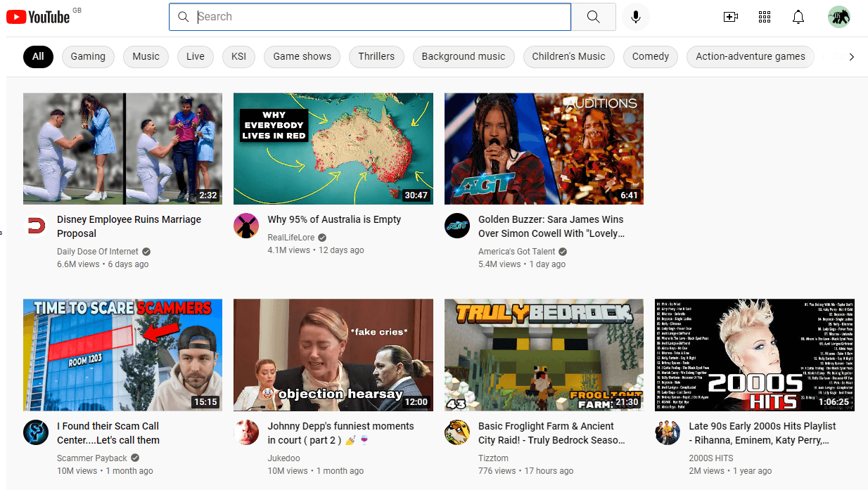868x490 pixels.
Task: Open Scammer Payback channel avatar
Action: [35, 432]
